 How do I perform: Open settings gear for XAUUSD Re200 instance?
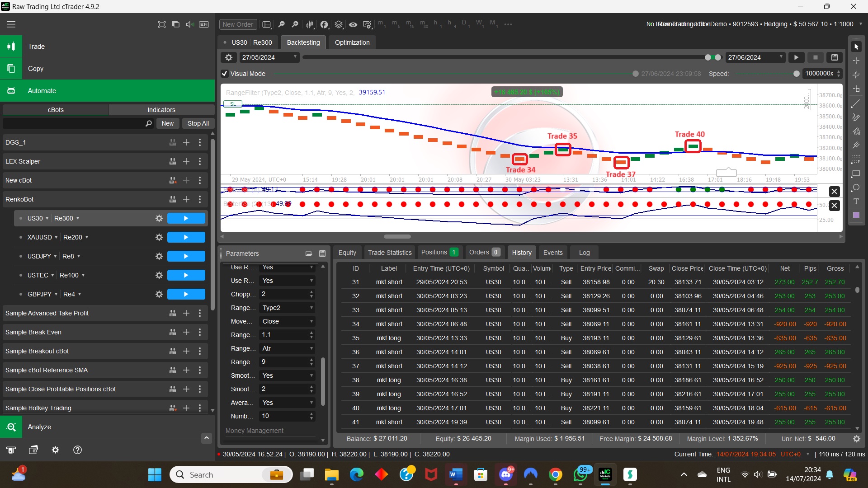159,237
